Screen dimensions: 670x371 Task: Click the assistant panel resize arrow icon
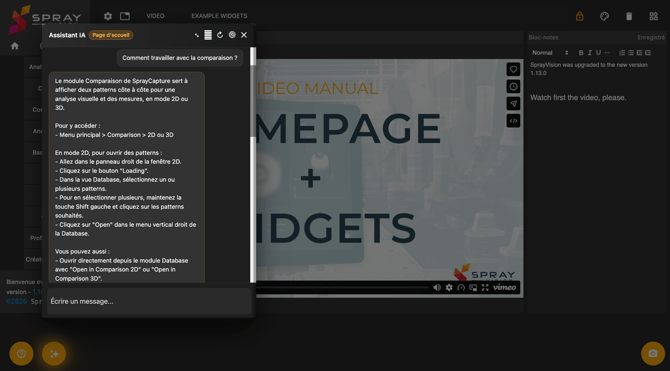pos(197,35)
